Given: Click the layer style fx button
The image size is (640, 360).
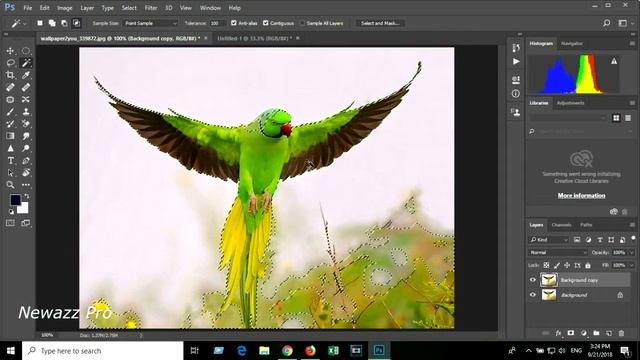Looking at the screenshot, I should point(558,333).
